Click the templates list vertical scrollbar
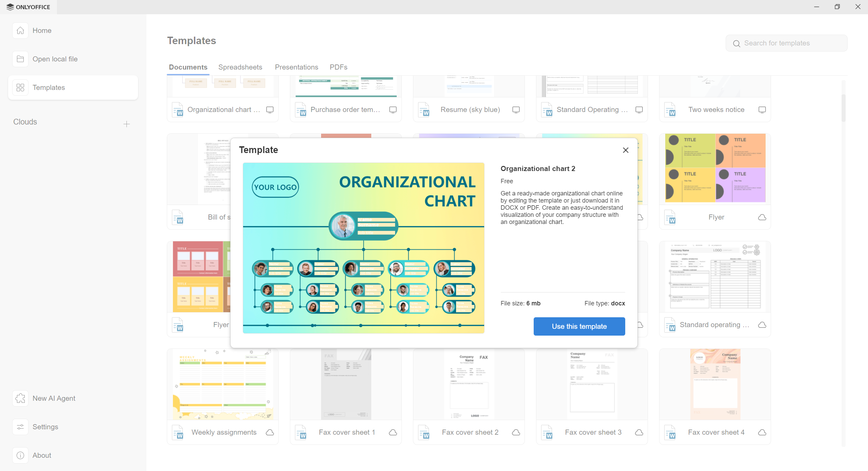This screenshot has height=471, width=868. click(x=843, y=108)
